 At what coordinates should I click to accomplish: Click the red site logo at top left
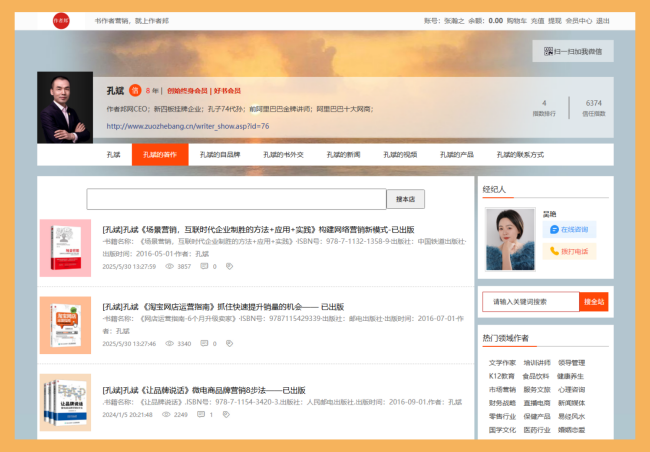point(61,20)
